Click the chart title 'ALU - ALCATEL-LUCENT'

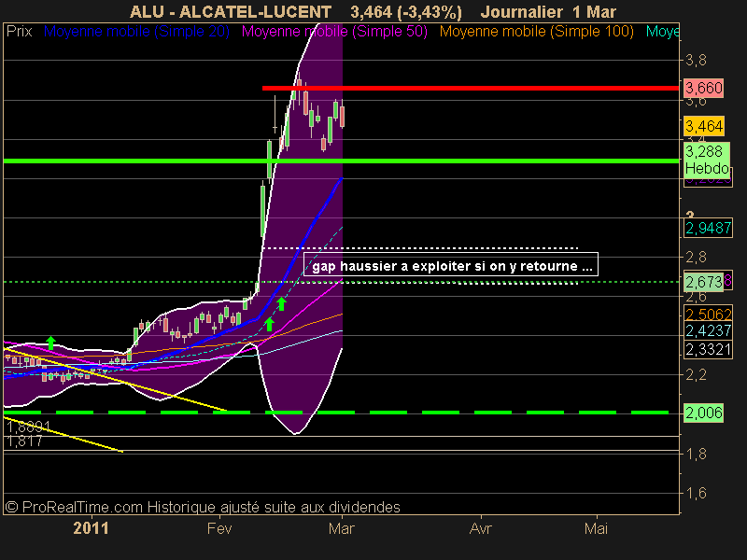[231, 12]
